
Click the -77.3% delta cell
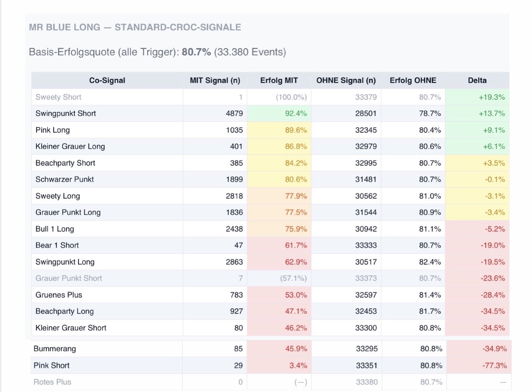494,366
